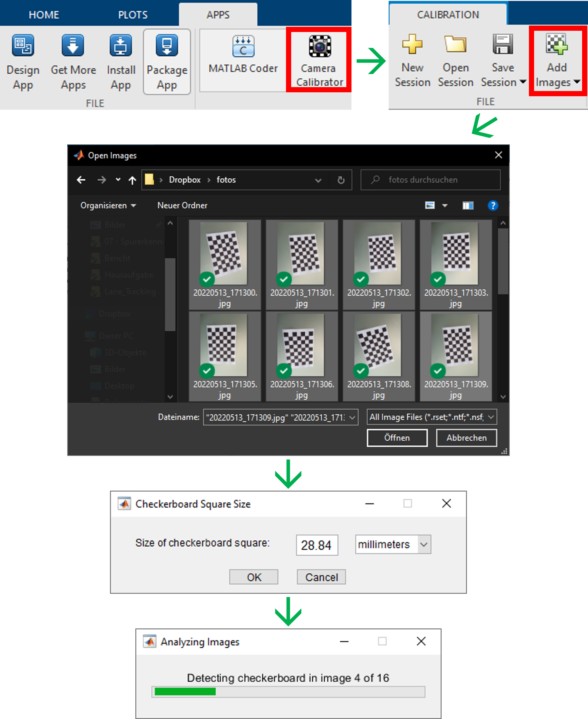Toggle checkmark on 20220513_171300.jpg thumbnail
The width and height of the screenshot is (588, 719).
[207, 279]
